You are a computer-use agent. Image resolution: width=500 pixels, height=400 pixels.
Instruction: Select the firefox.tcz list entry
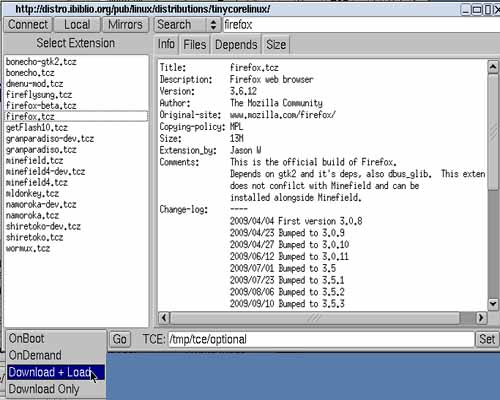click(76, 116)
